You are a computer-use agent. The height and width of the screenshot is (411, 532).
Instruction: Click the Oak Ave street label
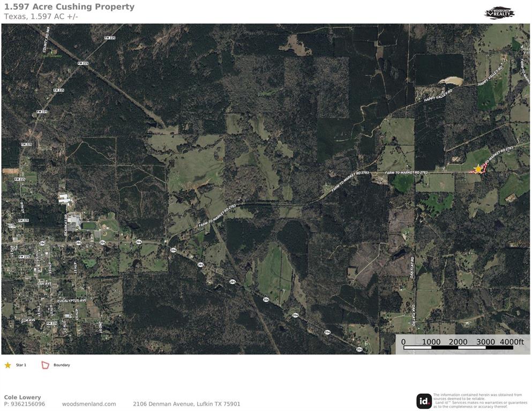pos(44,283)
